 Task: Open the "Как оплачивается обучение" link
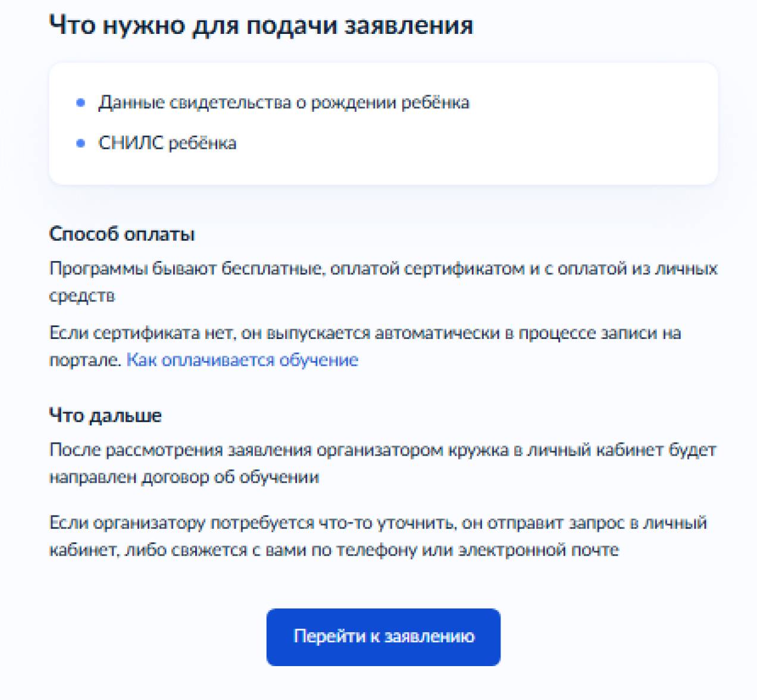point(242,360)
